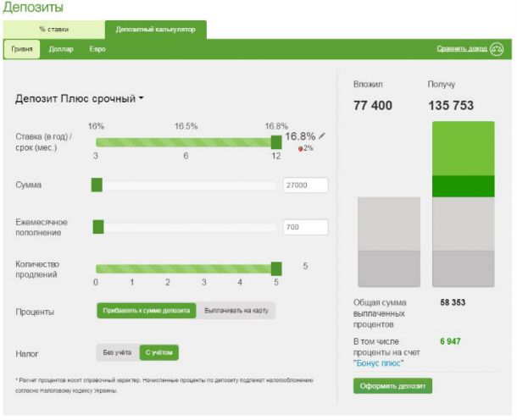517x420 pixels.
Task: Select Прибавлять к сумме депозита option
Action: point(147,311)
